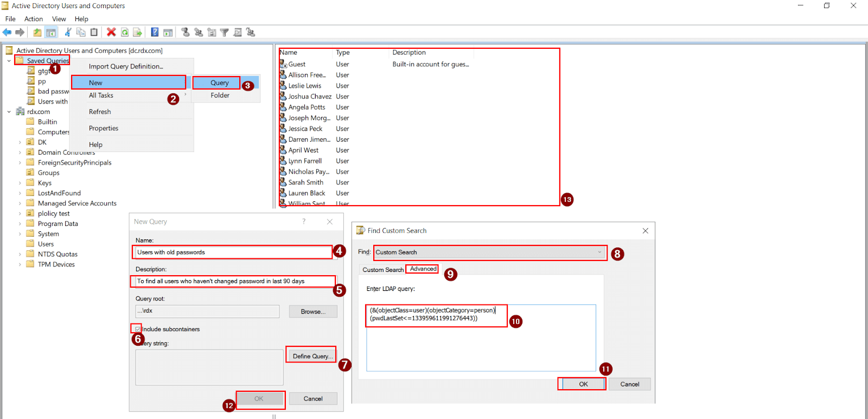Viewport: 868px width, 419px height.
Task: Open the Help menu in menu bar
Action: [x=81, y=19]
